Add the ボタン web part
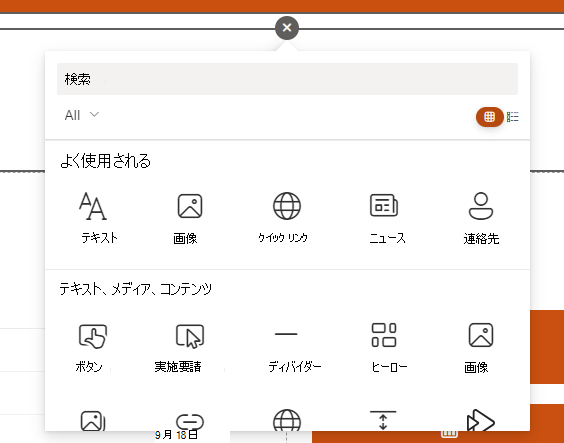This screenshot has width=564, height=443. click(x=92, y=348)
